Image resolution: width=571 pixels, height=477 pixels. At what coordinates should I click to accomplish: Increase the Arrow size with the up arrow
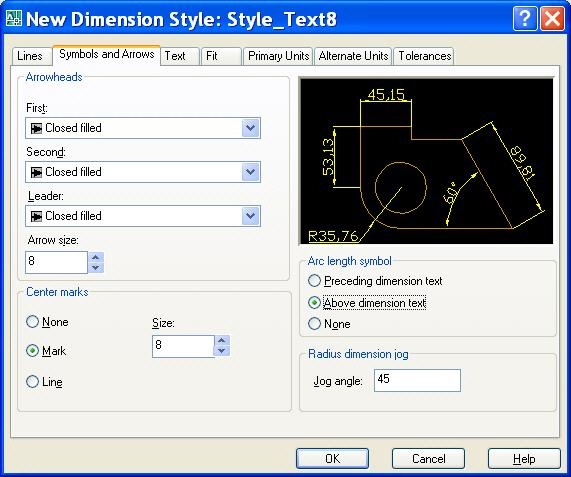pos(96,257)
